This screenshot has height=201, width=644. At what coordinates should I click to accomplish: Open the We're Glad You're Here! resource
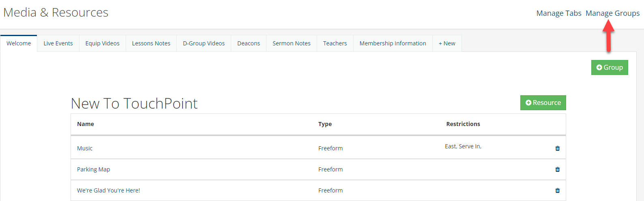108,190
